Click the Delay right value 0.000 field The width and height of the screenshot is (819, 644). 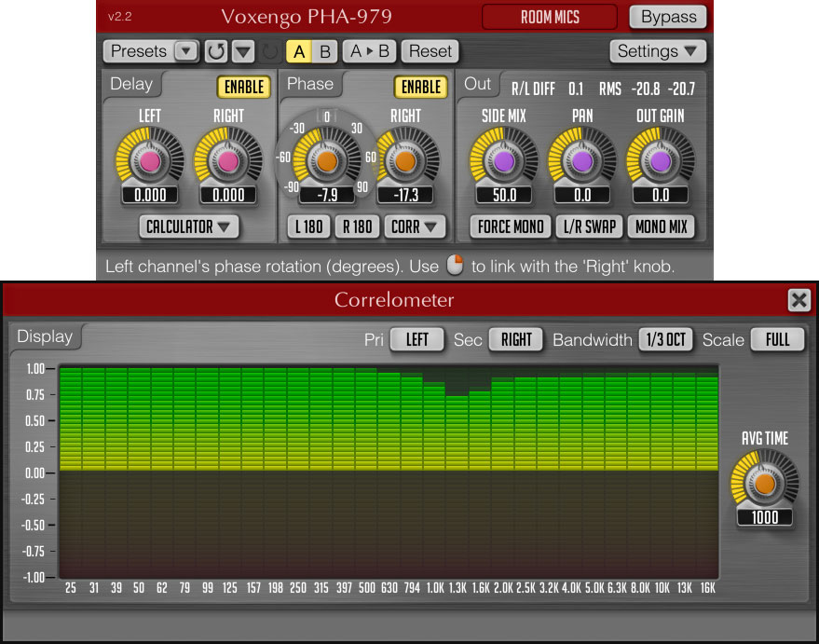[x=228, y=196]
